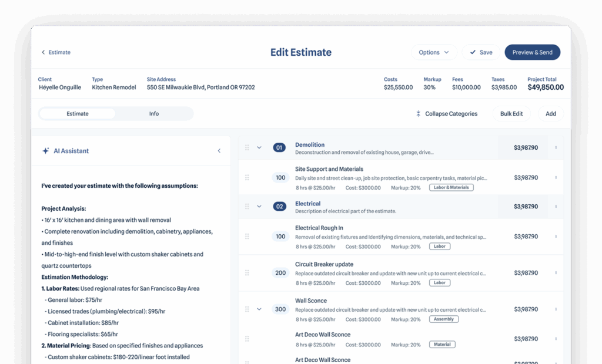
Task: Open the Options dropdown
Action: [434, 52]
